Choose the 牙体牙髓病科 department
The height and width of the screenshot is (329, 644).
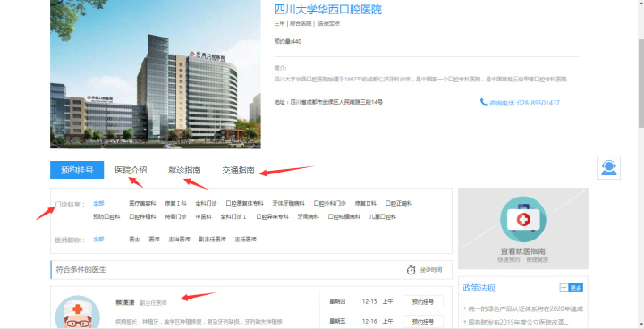pyautogui.click(x=288, y=203)
